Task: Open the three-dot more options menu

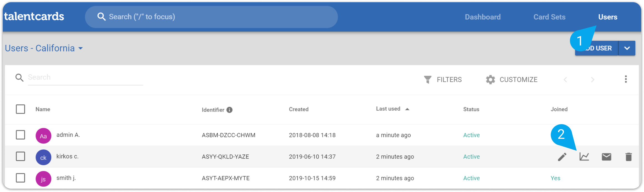Action: tap(626, 79)
